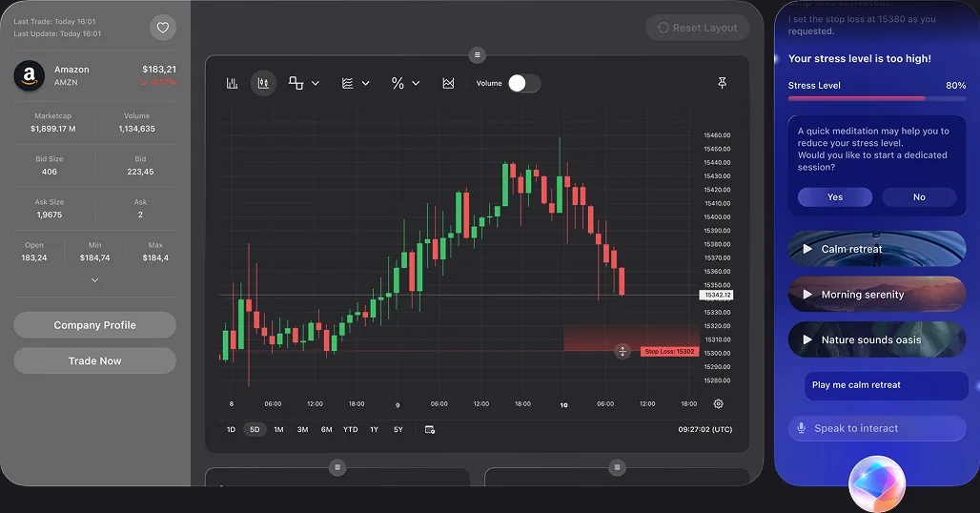Open the Company Profile button
This screenshot has height=513, width=980.
tap(95, 325)
